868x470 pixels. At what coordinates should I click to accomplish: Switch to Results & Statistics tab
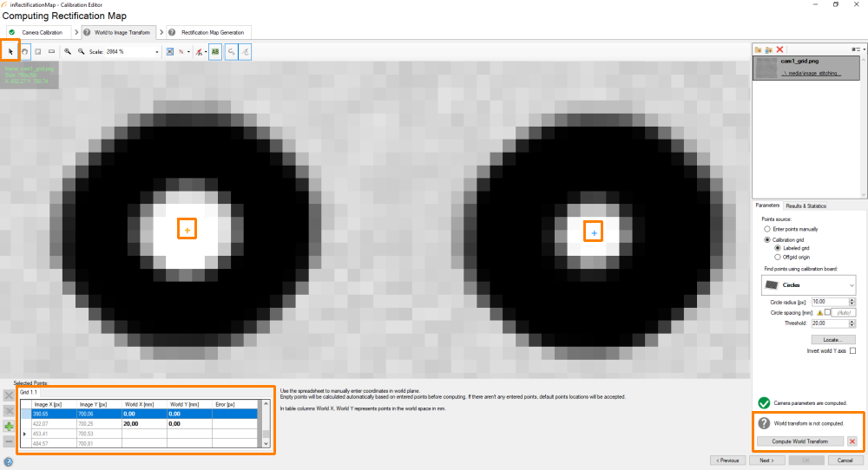pos(806,206)
